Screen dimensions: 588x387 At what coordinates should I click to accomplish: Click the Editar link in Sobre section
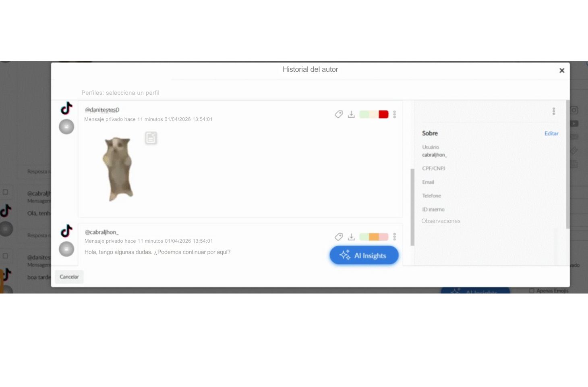tap(551, 133)
